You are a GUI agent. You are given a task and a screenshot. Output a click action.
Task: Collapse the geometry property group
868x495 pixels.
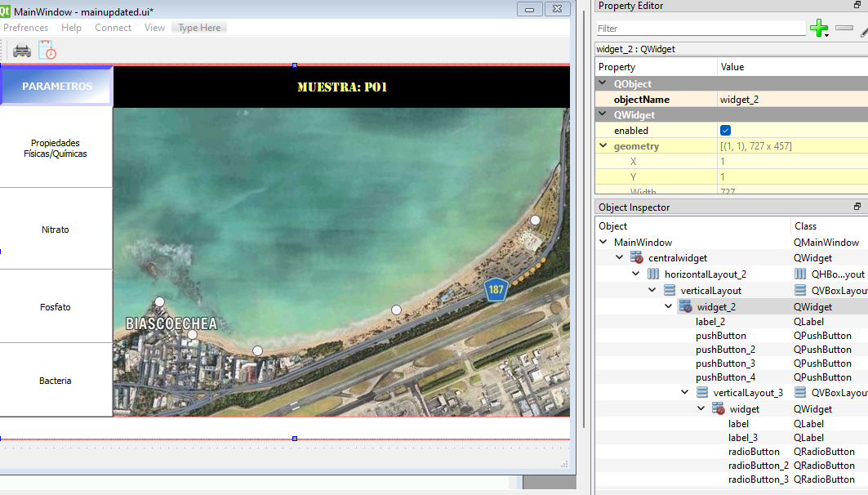pos(603,146)
